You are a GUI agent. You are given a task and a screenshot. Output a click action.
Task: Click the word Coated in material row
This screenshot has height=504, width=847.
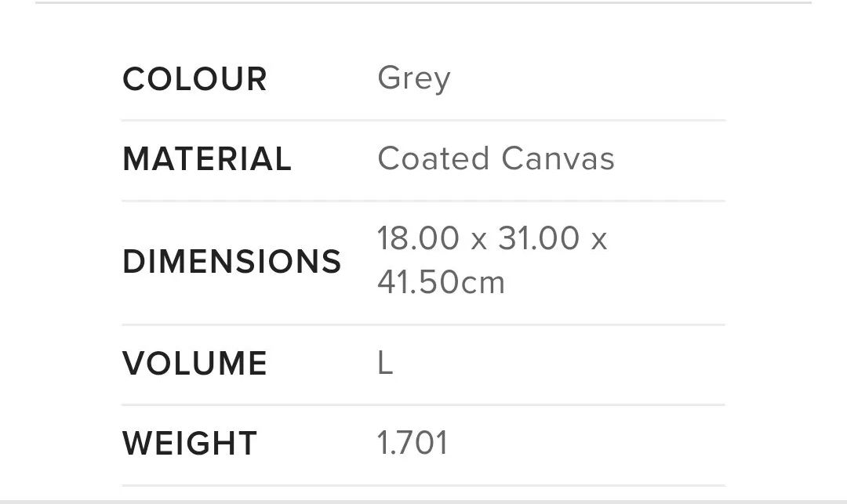(x=433, y=158)
